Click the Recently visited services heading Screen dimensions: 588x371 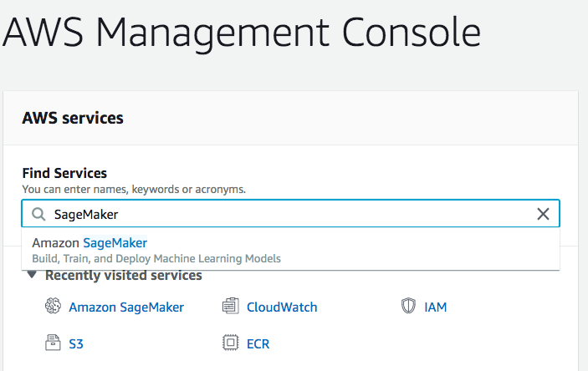coord(124,275)
